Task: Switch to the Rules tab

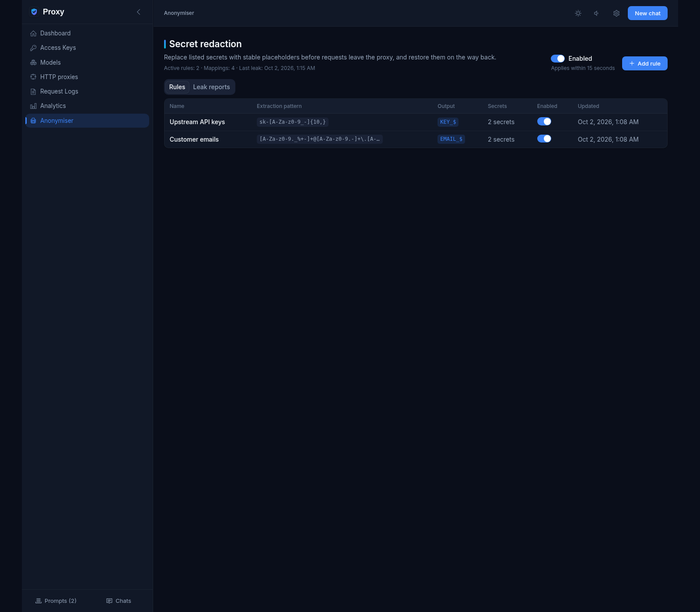Action: (177, 87)
